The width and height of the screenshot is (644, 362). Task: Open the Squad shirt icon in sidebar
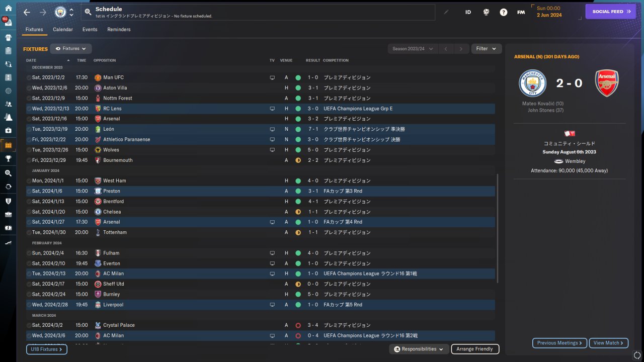coord(8,37)
